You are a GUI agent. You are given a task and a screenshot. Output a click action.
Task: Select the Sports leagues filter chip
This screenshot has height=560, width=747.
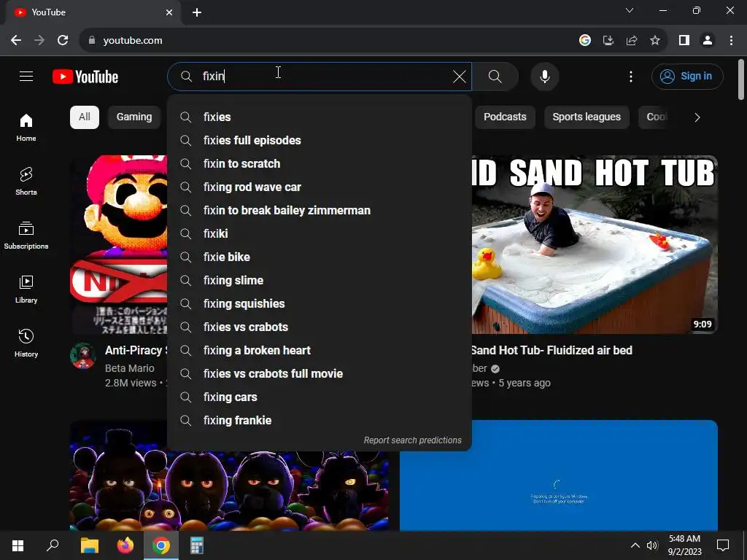(587, 117)
